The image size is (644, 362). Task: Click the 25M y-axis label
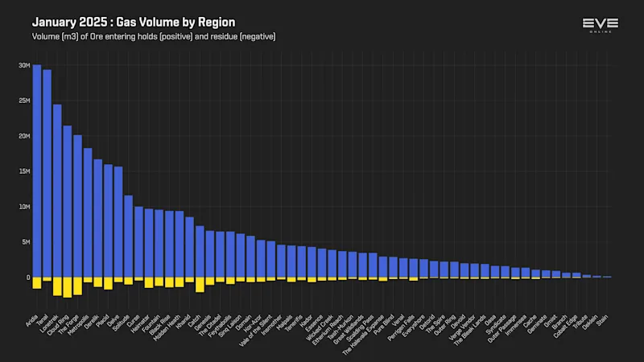[24, 101]
